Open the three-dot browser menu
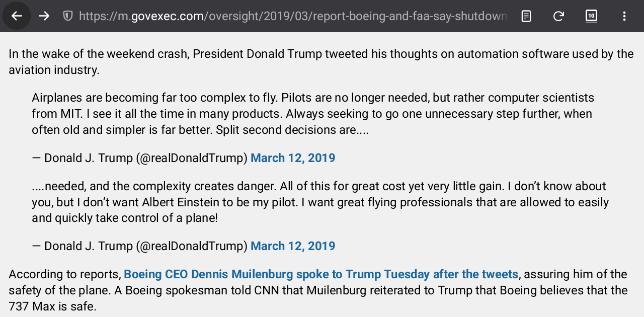644x317 pixels. point(624,16)
